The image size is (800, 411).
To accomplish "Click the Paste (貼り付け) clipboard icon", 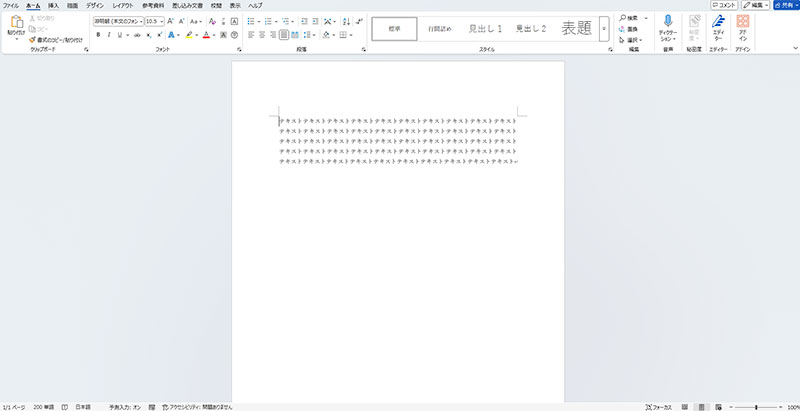I will (16, 22).
